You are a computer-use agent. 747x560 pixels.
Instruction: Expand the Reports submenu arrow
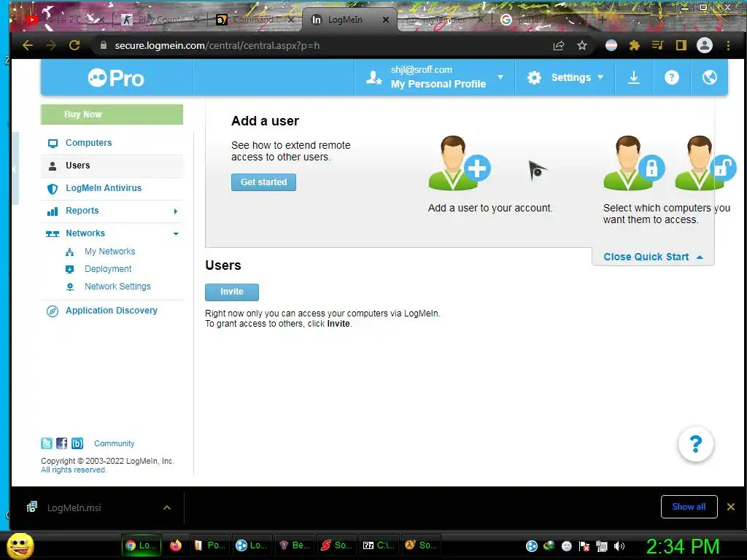click(x=176, y=211)
